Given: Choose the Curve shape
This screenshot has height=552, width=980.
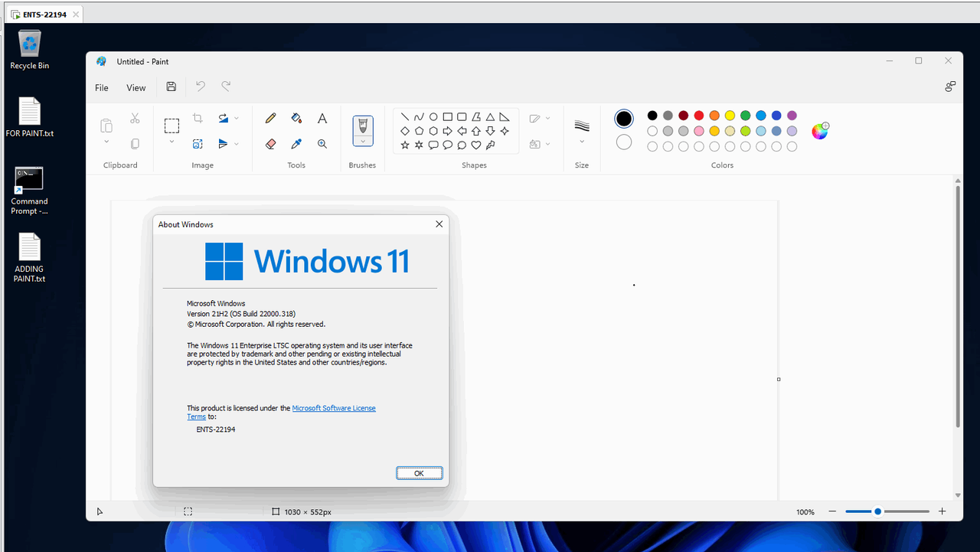Looking at the screenshot, I should click(x=419, y=117).
